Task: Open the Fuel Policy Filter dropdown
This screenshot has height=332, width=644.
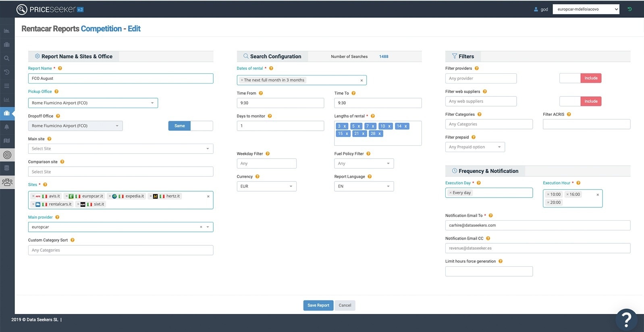Action: [364, 163]
